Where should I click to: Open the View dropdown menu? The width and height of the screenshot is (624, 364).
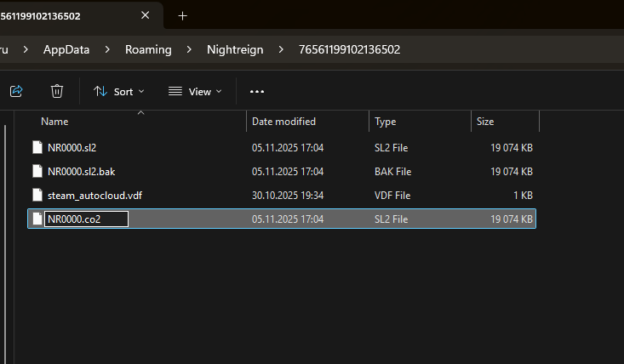(195, 91)
